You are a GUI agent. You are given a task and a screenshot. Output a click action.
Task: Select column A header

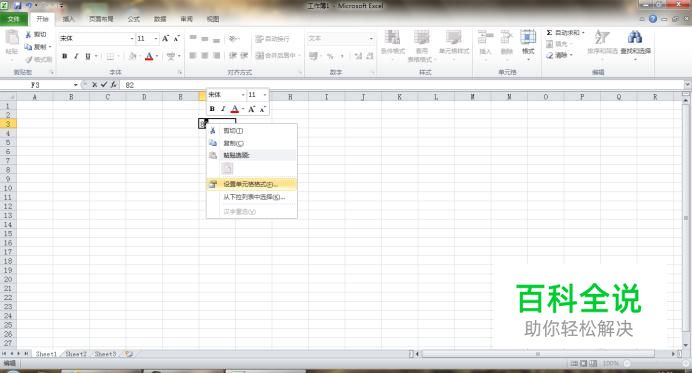click(x=34, y=97)
